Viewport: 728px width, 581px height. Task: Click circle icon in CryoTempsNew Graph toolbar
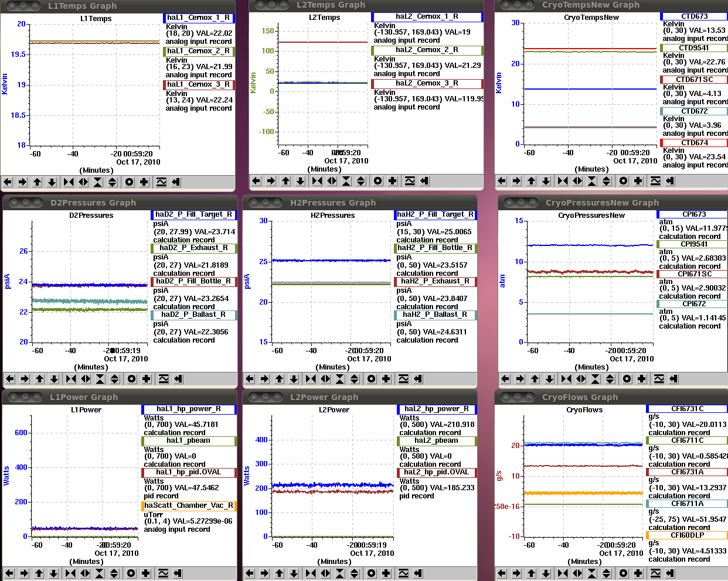point(624,181)
